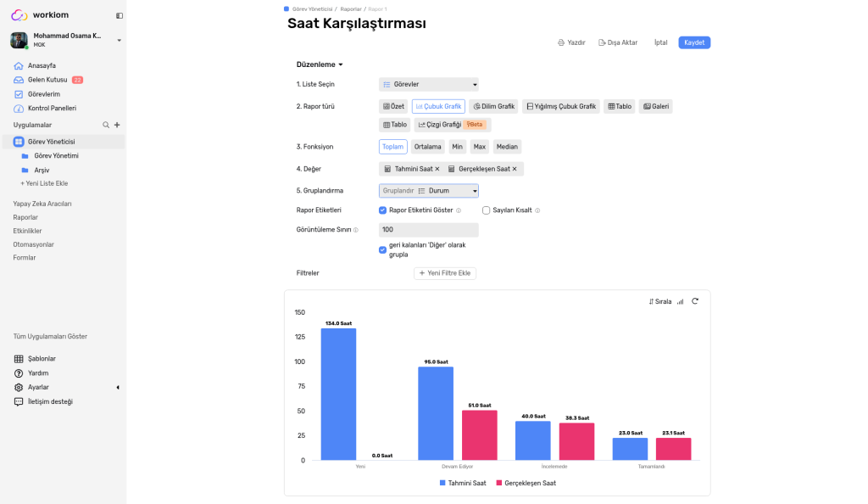Toggle the Gerçekleşen Saat legend swatch
Screen dimensions: 868x504
tap(498, 483)
